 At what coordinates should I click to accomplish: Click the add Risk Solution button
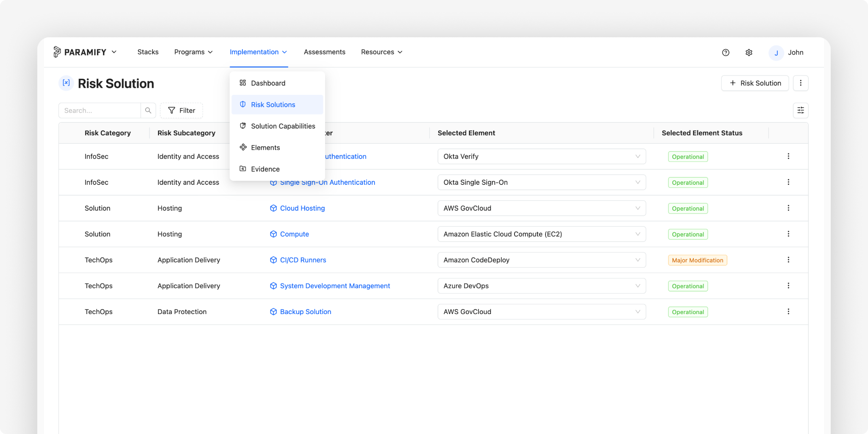[755, 83]
